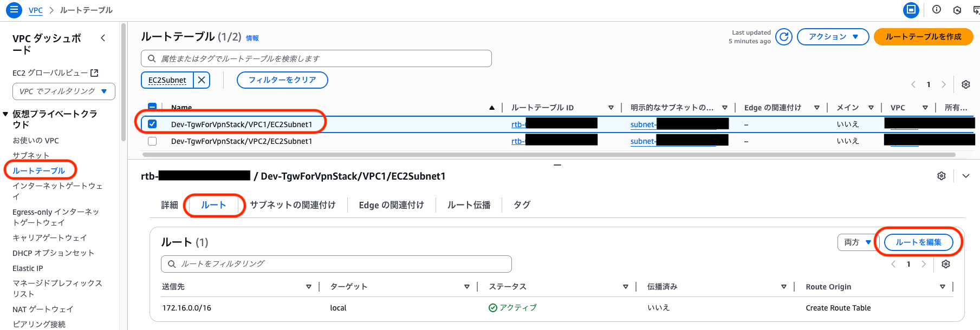Open VPC breadcrumb link

click(x=36, y=10)
